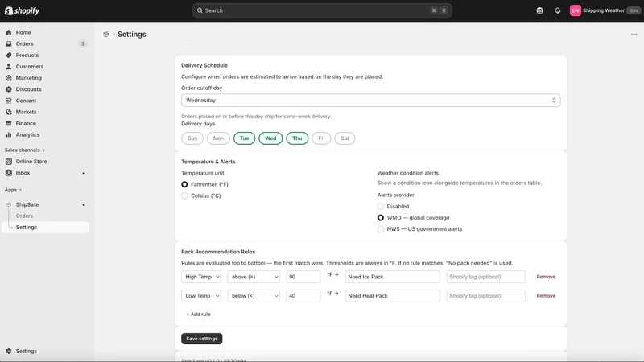Viewport: 644px width, 362px height.
Task: Go to Products in the sidebar
Action: [x=27, y=55]
